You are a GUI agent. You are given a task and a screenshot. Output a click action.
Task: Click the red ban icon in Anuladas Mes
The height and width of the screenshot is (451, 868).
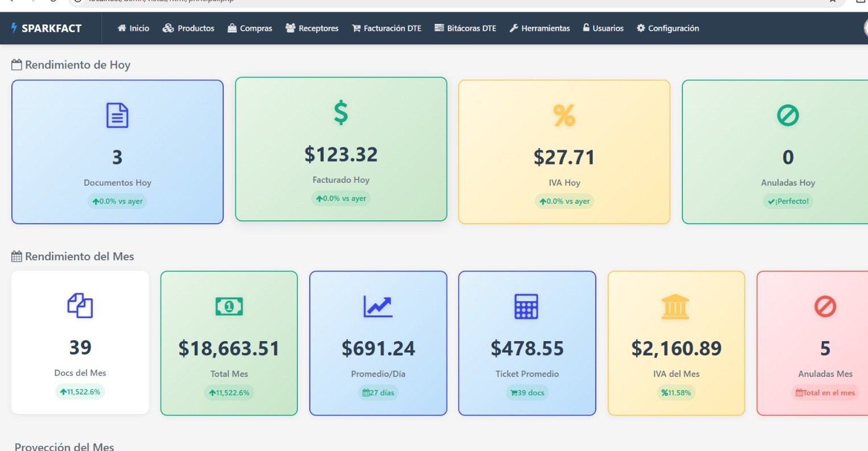click(x=825, y=307)
